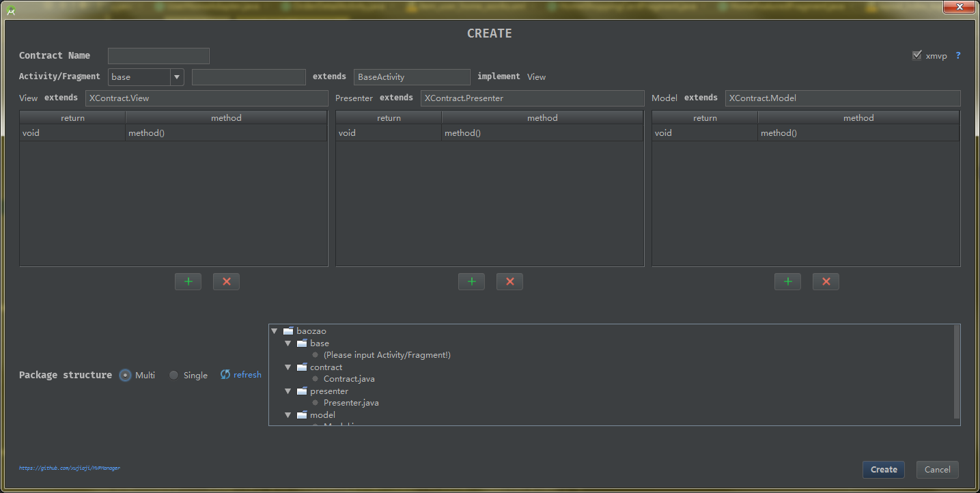This screenshot has height=493, width=980.
Task: Remove a method row from View table
Action: tap(226, 281)
